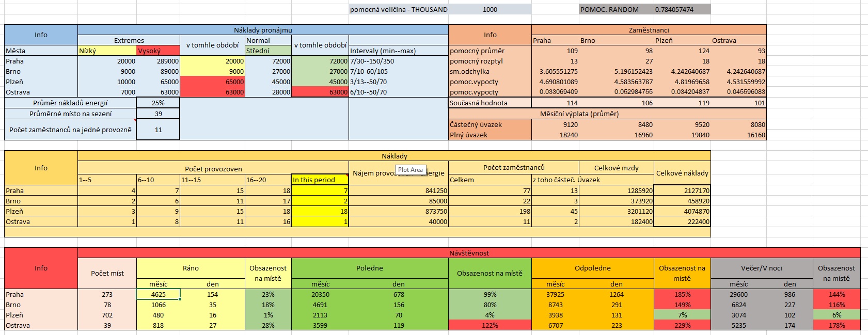This screenshot has height=335, width=868.
Task: Click the Intervaly (min--max) header cell
Action: coord(398,51)
